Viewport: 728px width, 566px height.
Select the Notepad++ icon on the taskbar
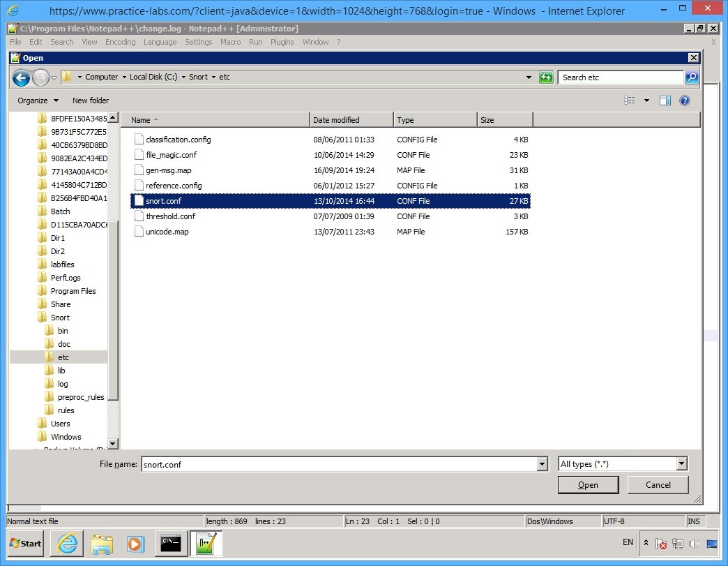pos(206,544)
